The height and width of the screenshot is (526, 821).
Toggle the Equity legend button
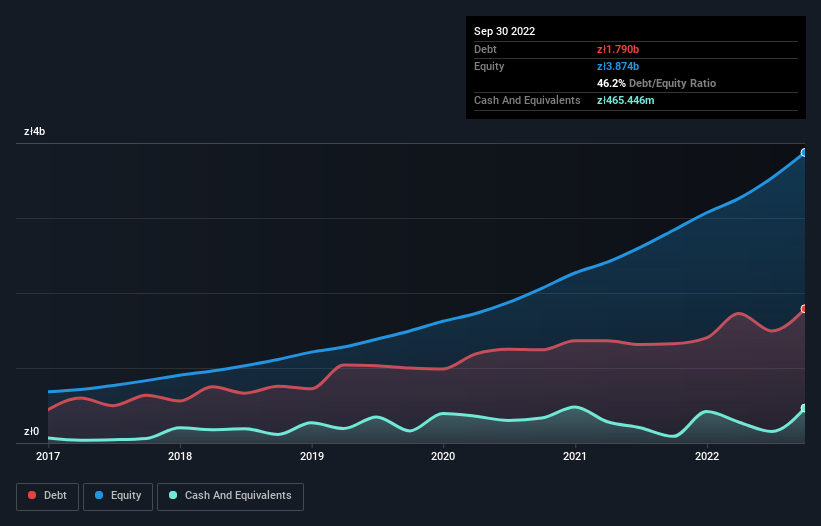(118, 496)
